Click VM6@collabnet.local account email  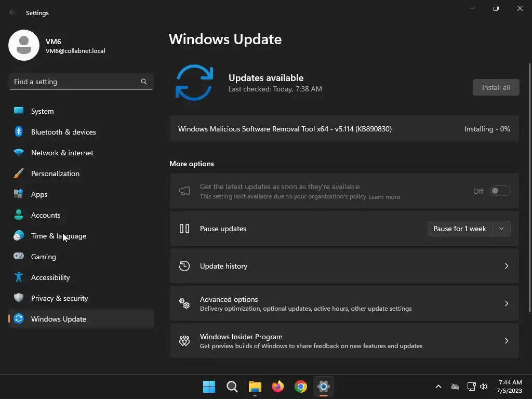(x=75, y=51)
